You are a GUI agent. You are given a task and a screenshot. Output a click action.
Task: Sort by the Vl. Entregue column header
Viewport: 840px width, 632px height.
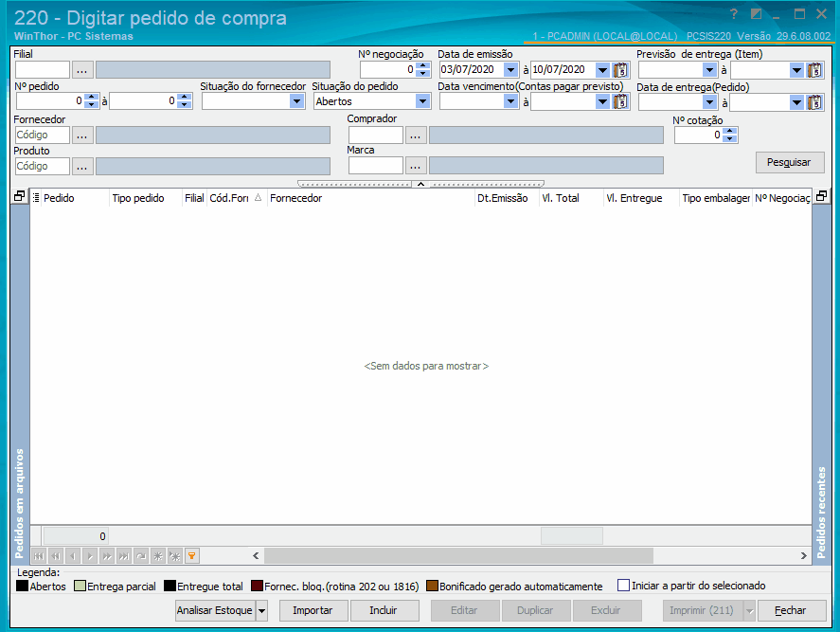641,198
